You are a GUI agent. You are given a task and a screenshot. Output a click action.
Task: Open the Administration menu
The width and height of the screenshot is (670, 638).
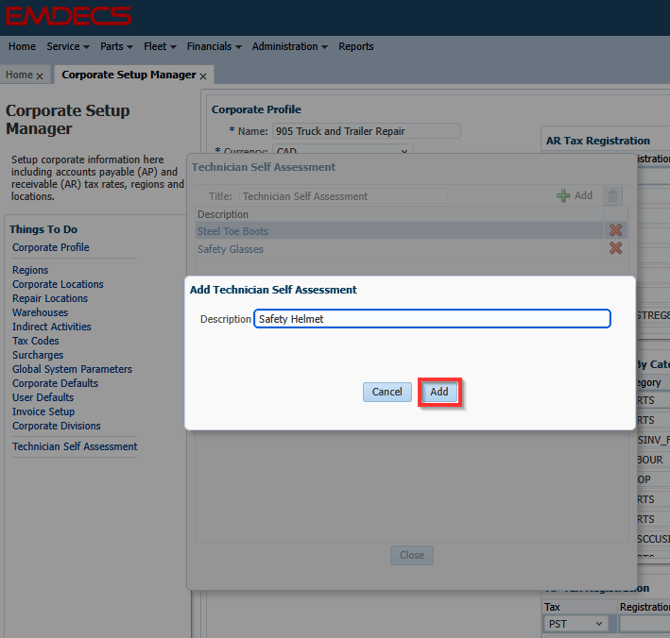pos(290,47)
